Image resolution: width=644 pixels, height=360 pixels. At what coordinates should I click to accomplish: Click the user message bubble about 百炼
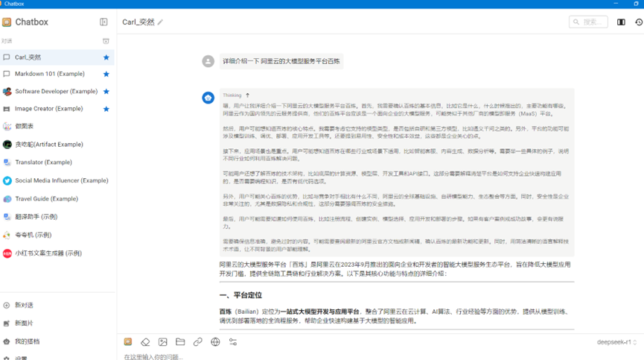(x=281, y=61)
